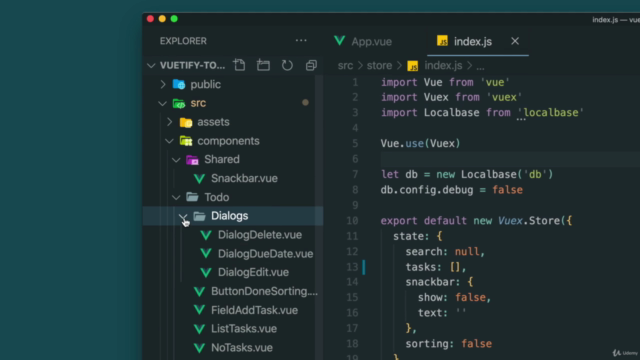
Task: Select the Dialogs folder label
Action: click(x=229, y=216)
